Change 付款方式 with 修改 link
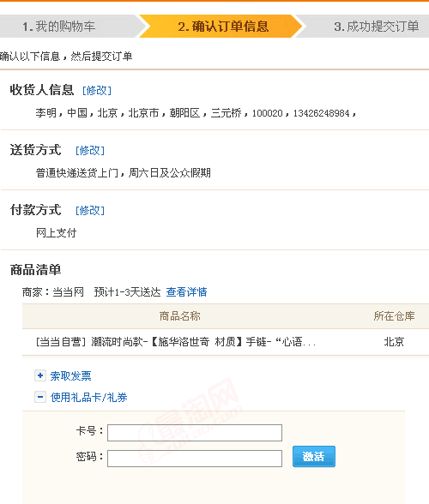 (90, 211)
